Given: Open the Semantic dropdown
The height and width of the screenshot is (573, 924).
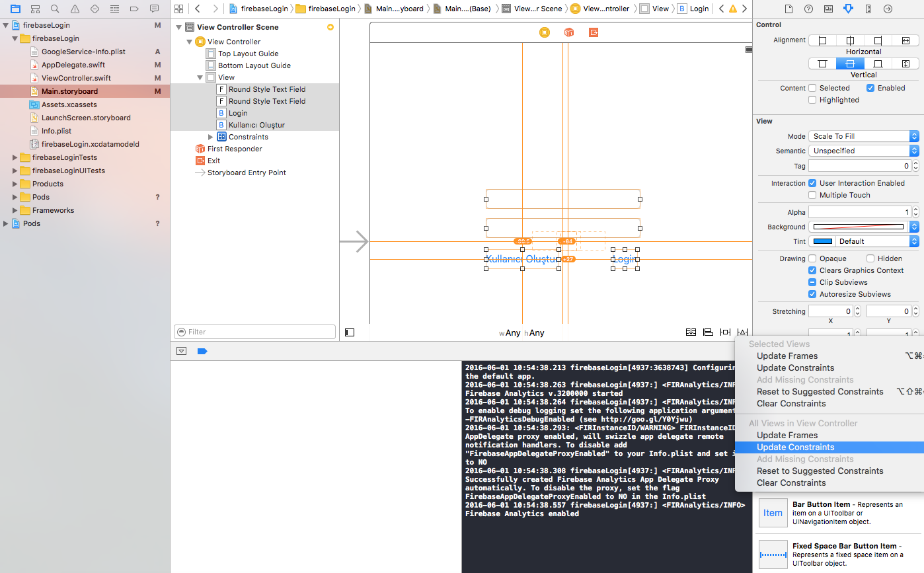Looking at the screenshot, I should (864, 151).
